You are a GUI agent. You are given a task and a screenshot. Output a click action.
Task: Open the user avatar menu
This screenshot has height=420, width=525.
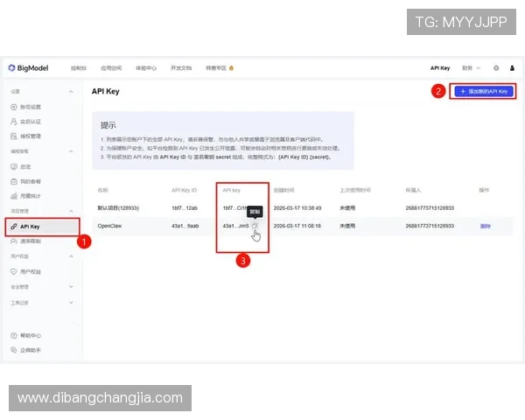(512, 68)
